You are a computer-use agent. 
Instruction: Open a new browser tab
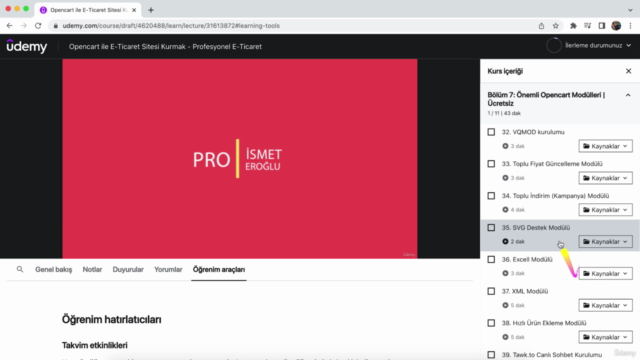(151, 10)
